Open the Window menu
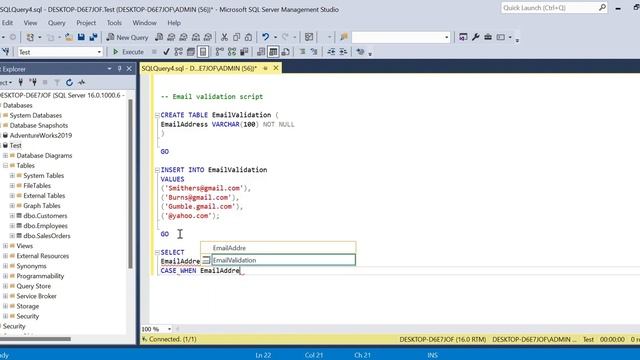The width and height of the screenshot is (640, 360). click(144, 23)
